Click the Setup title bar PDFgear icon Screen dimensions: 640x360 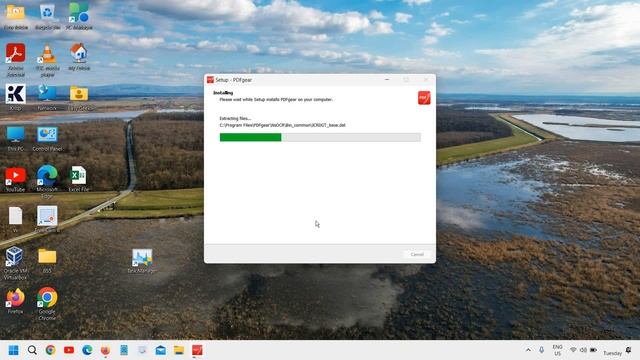(x=210, y=80)
